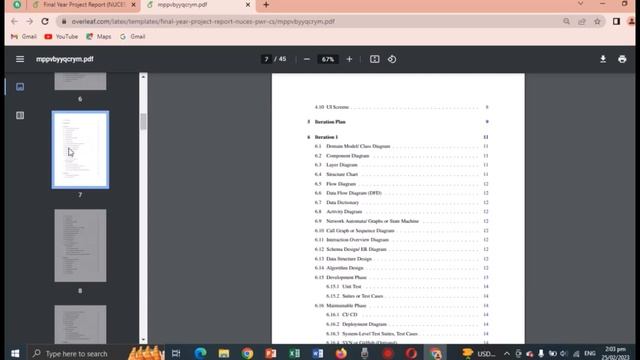Screen dimensions: 640x360
Task: Open new browser tab
Action: [x=266, y=5]
